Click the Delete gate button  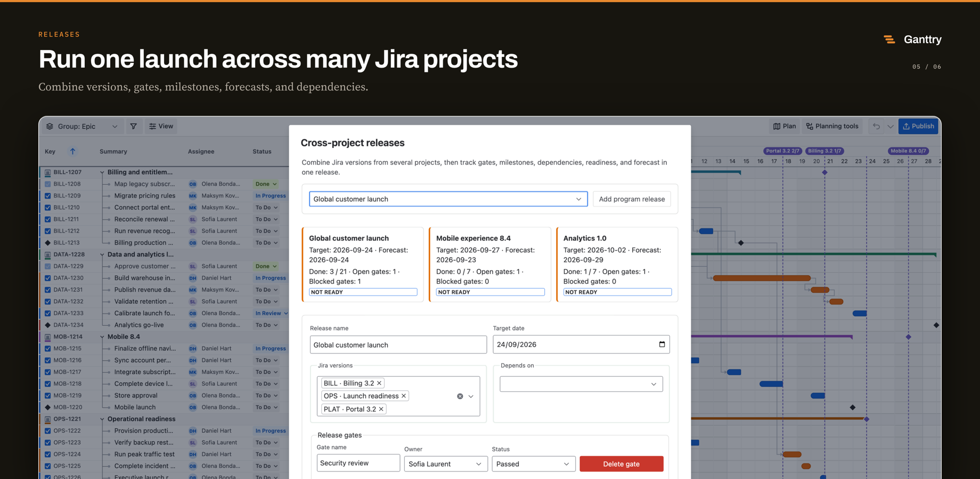[x=621, y=464]
